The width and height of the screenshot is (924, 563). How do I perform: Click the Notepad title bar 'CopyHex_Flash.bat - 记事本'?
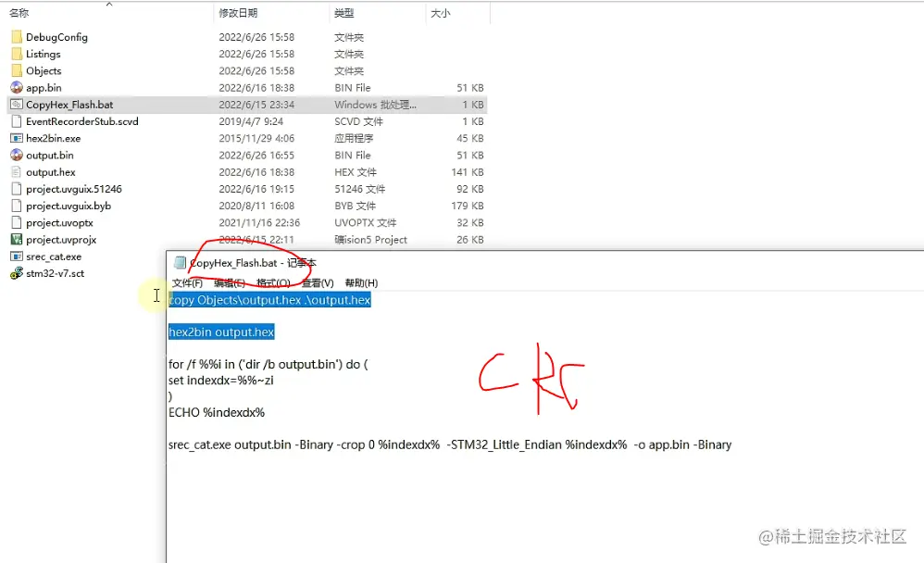click(253, 263)
